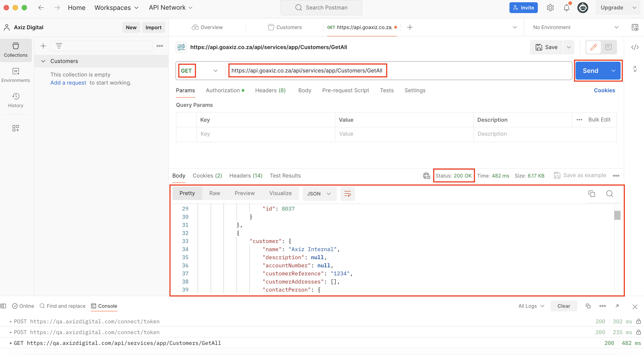The image size is (644, 355).
Task: Open API Network dropdown
Action: (x=171, y=8)
